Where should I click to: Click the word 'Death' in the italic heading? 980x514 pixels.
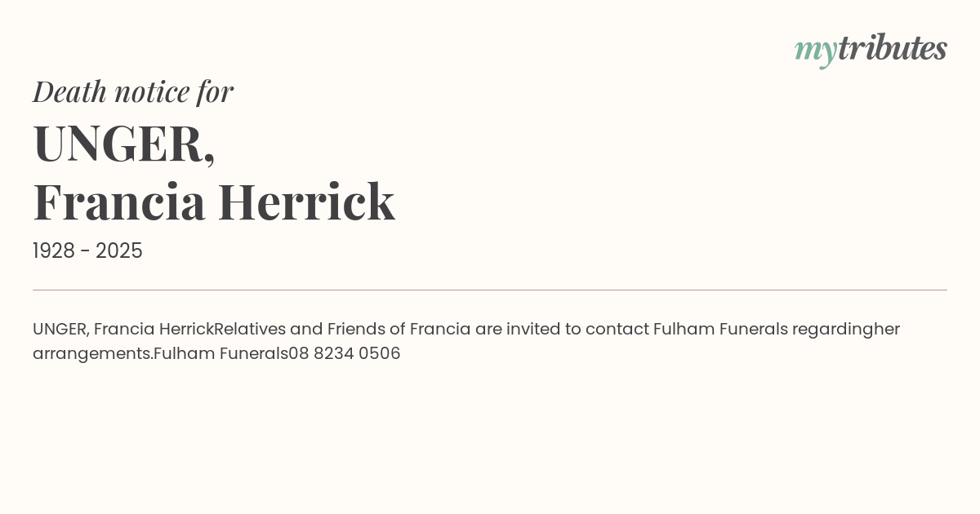click(x=70, y=91)
